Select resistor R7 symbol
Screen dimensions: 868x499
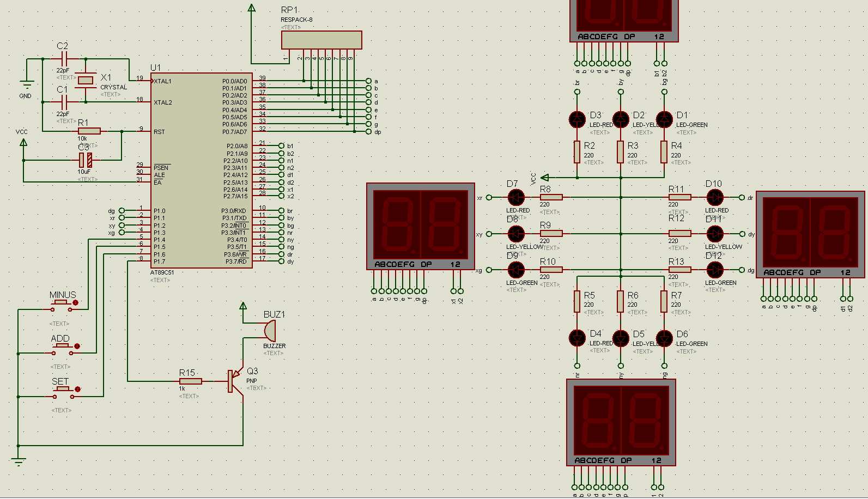coord(664,301)
